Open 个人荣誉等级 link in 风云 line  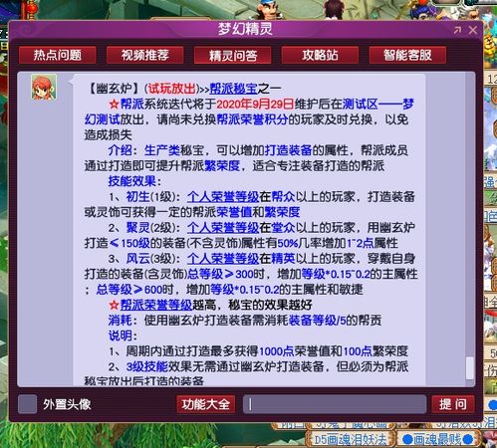[223, 259]
